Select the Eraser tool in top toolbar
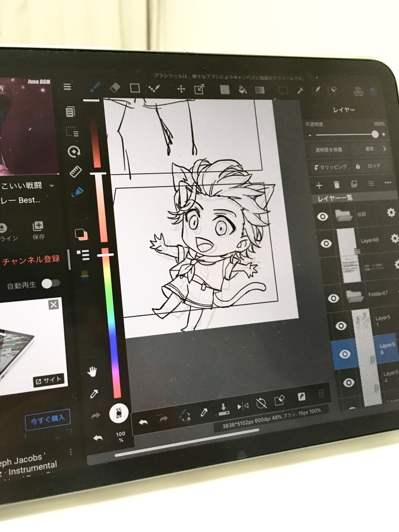Image resolution: width=399 pixels, height=532 pixels. click(115, 88)
